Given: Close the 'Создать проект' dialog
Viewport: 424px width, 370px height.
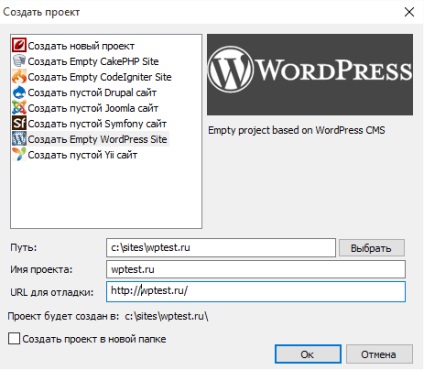Looking at the screenshot, I should (409, 12).
